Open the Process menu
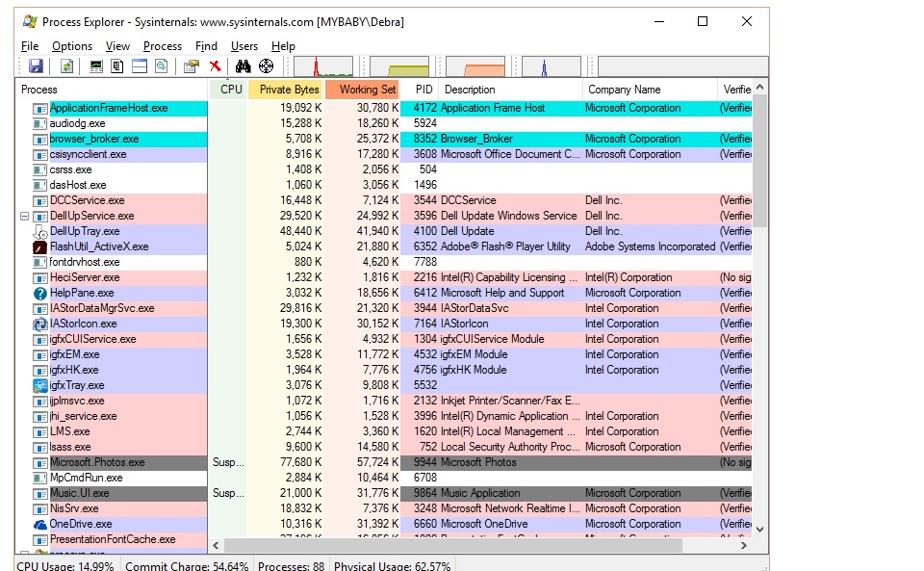The width and height of the screenshot is (924, 571). (163, 46)
